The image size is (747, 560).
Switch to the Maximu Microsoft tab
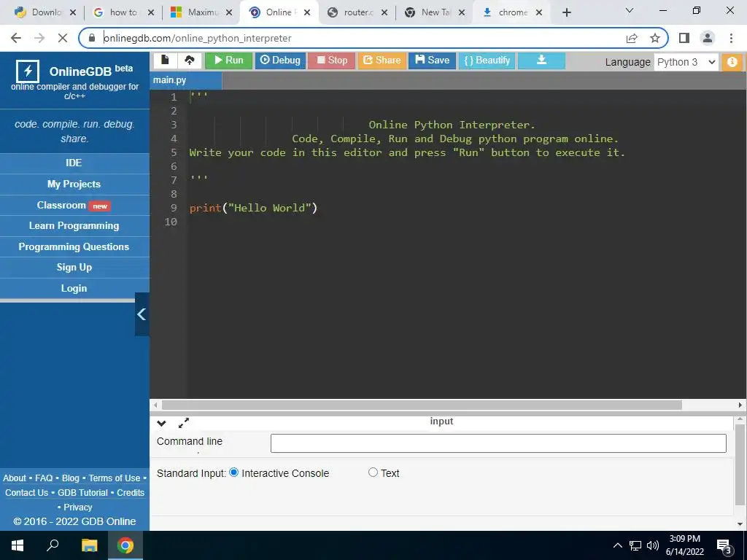coord(200,13)
